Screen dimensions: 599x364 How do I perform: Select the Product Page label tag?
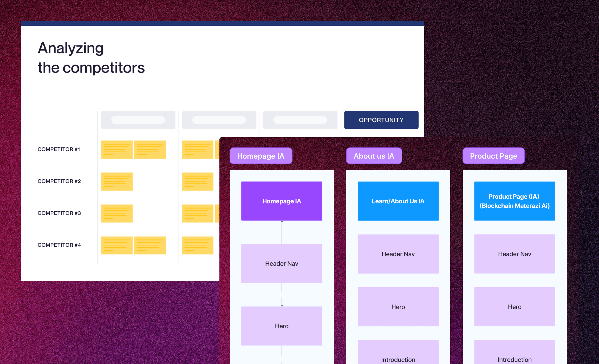pos(493,156)
